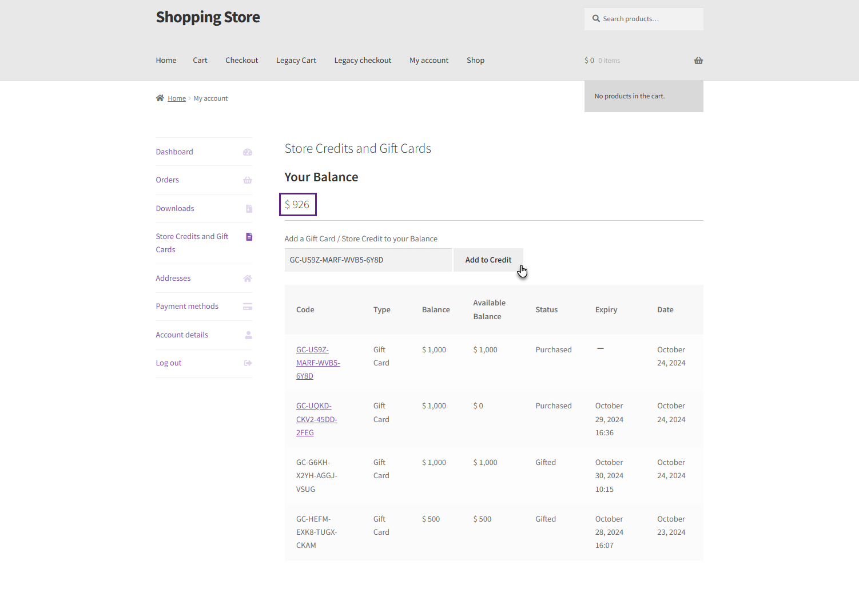This screenshot has height=616, width=859.
Task: Click the Expiry column header
Action: point(606,310)
